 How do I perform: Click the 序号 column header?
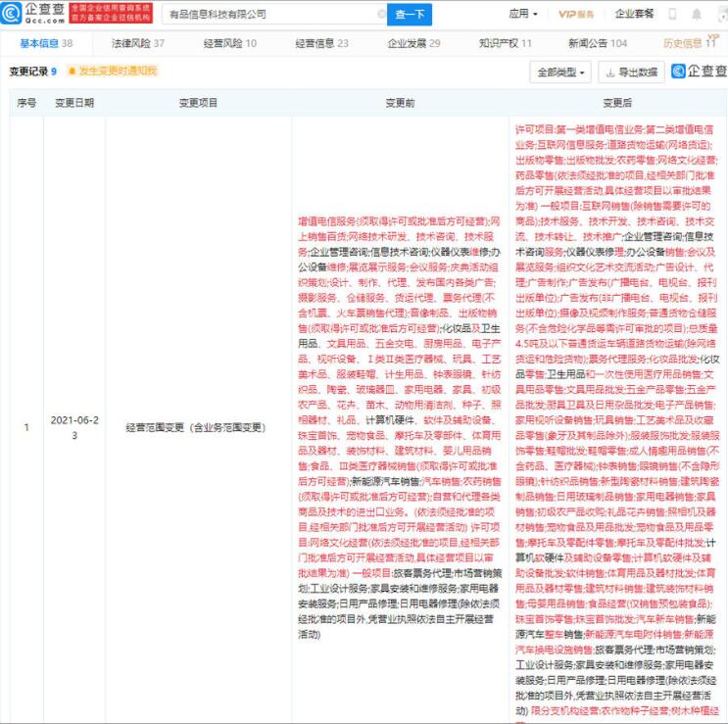click(26, 103)
